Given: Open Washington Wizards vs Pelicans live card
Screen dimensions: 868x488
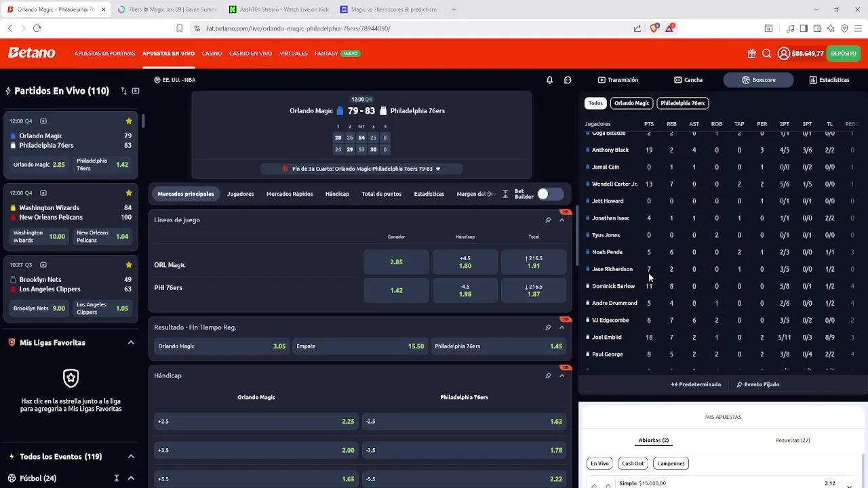Looking at the screenshot, I should 71,218.
